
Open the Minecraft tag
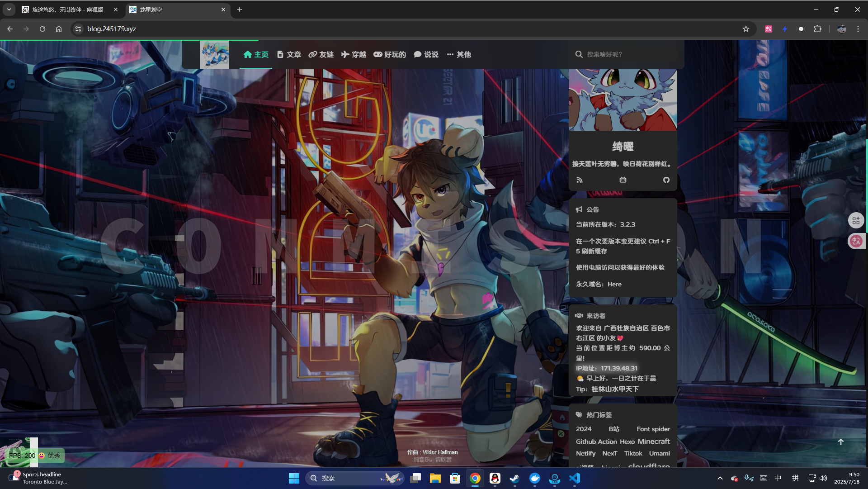(654, 441)
